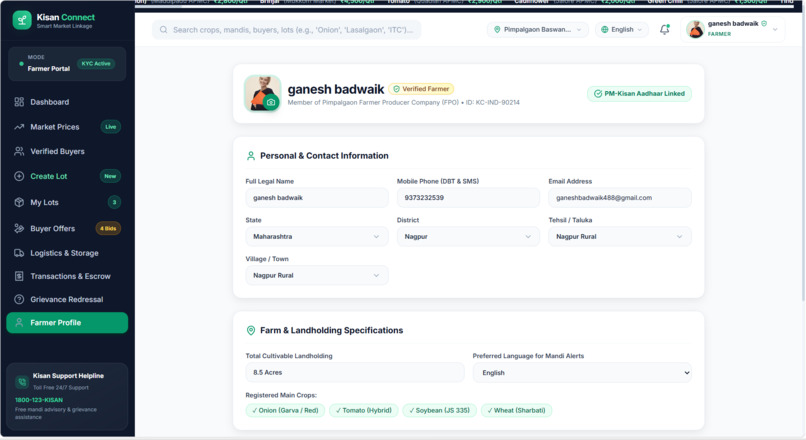Screen dimensions: 806x440
Task: Click the Grievance Redressal help icon
Action: [x=19, y=299]
